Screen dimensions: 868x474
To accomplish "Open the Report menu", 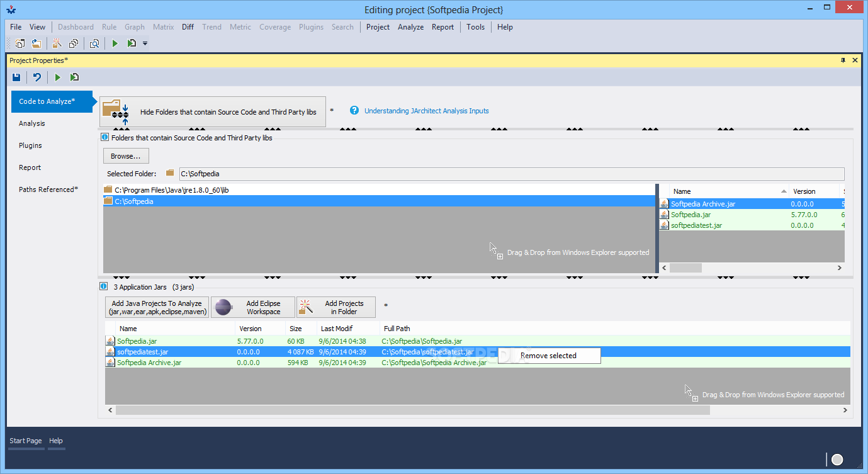I will [442, 27].
